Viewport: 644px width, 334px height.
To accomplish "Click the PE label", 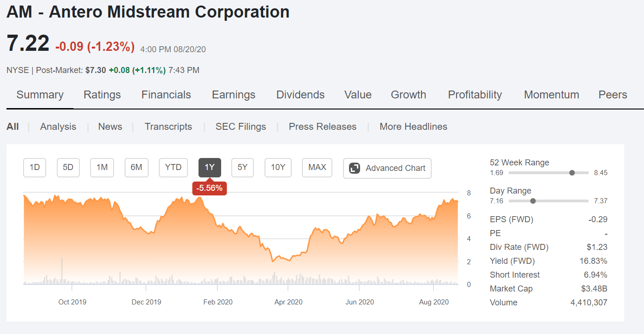I will pos(495,233).
